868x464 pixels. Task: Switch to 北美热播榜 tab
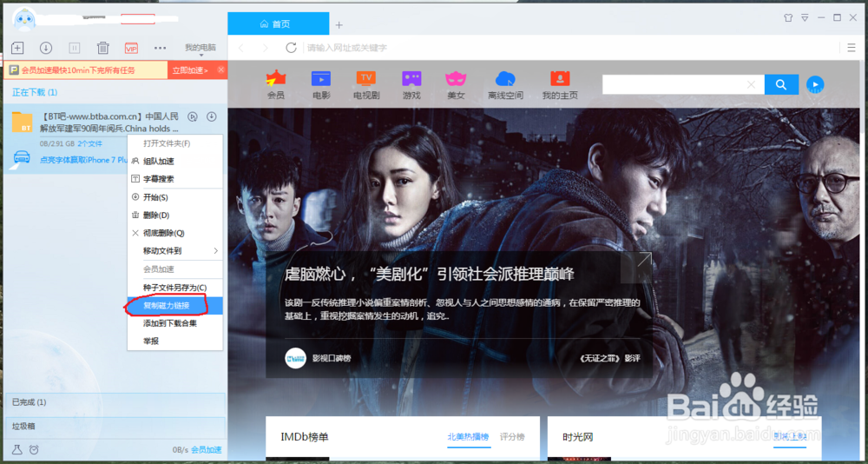pyautogui.click(x=469, y=437)
